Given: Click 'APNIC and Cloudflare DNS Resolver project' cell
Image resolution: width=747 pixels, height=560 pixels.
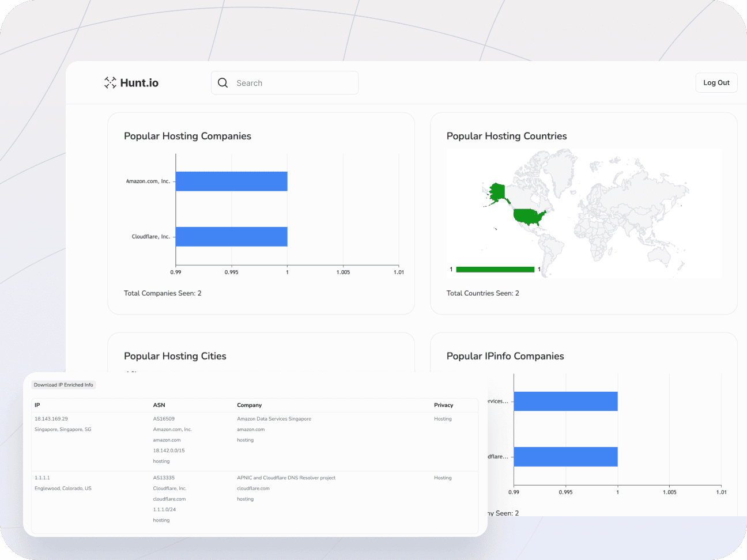Looking at the screenshot, I should [286, 478].
